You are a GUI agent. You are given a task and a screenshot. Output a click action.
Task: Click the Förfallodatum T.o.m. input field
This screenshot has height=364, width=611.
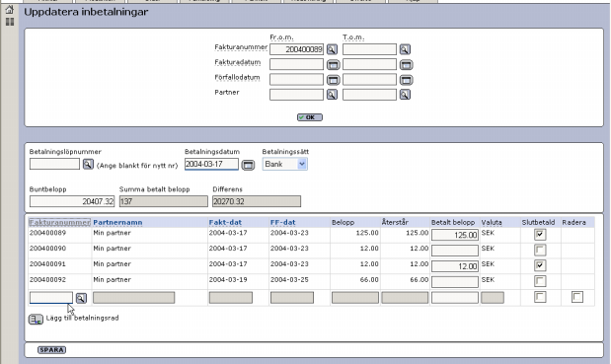pos(369,80)
